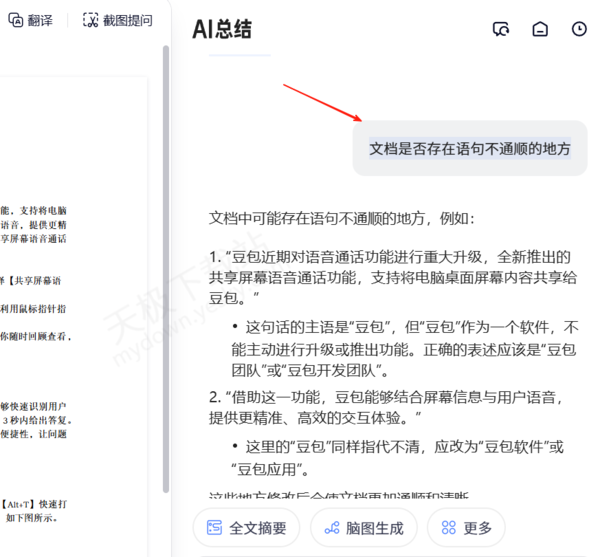The width and height of the screenshot is (600, 557).
Task: Click the box icon beside the clock icon
Action: [540, 29]
